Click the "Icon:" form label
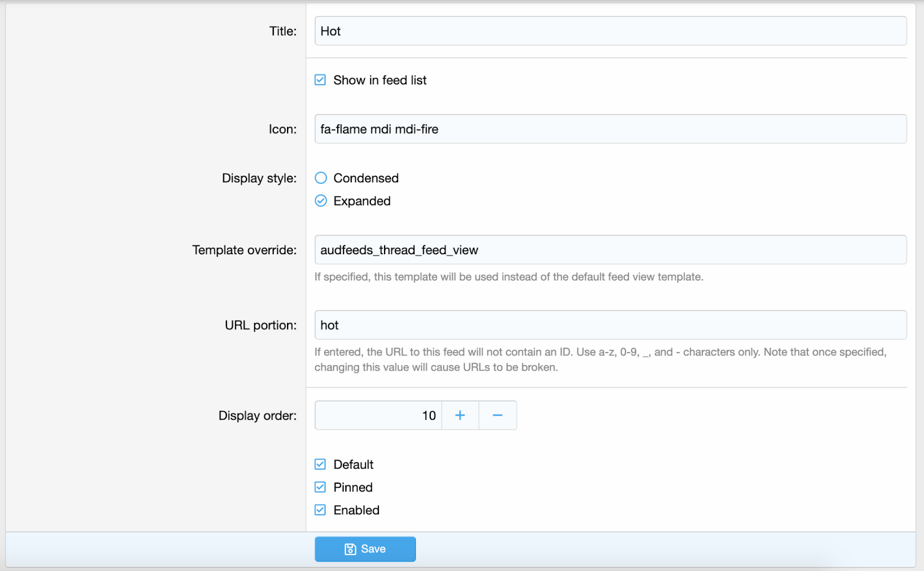Image resolution: width=924 pixels, height=571 pixels. pyautogui.click(x=282, y=129)
